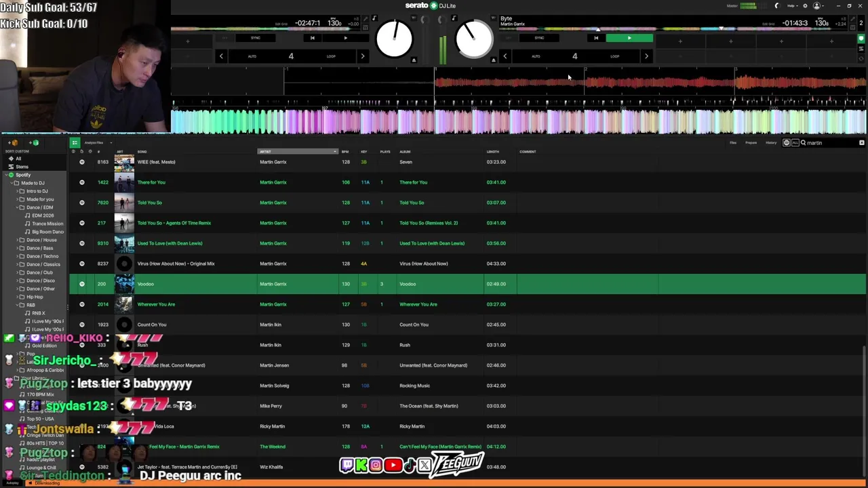Open the Files panel tab
The image size is (868, 488).
pyautogui.click(x=733, y=143)
